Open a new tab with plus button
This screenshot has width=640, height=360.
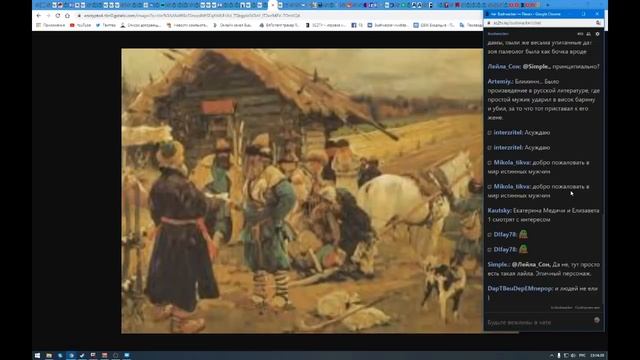click(x=547, y=5)
